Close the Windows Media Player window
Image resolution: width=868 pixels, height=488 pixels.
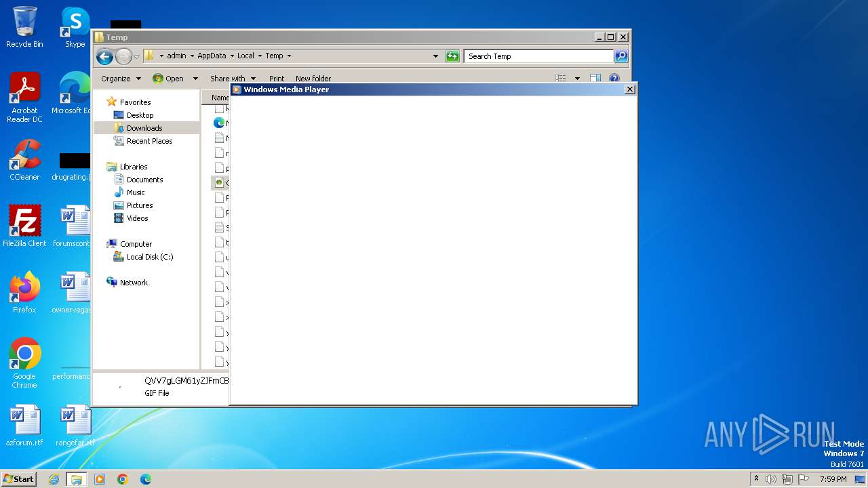(629, 89)
